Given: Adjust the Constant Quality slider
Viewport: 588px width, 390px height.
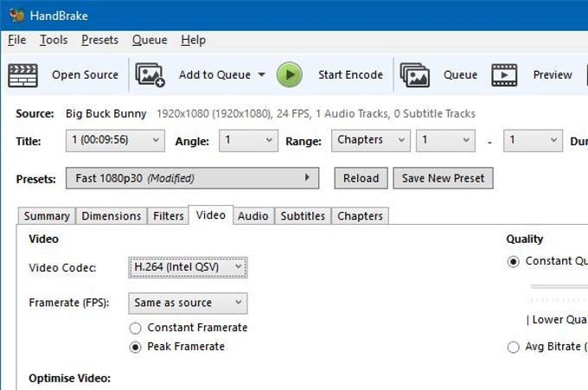Looking at the screenshot, I should (559, 286).
